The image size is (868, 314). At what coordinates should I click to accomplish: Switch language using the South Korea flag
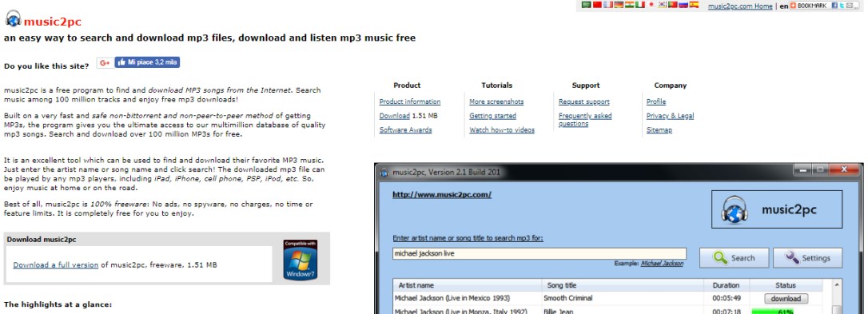coord(662,5)
